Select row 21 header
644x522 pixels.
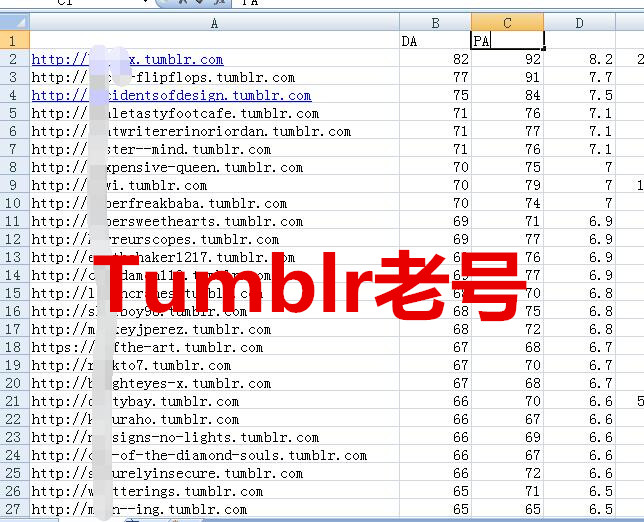[15, 401]
